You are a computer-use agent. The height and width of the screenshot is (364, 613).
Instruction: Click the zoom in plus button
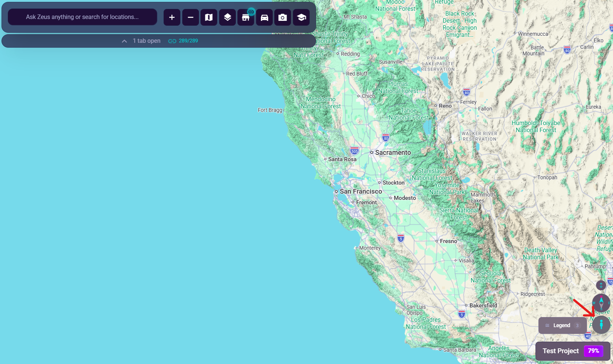click(x=172, y=17)
